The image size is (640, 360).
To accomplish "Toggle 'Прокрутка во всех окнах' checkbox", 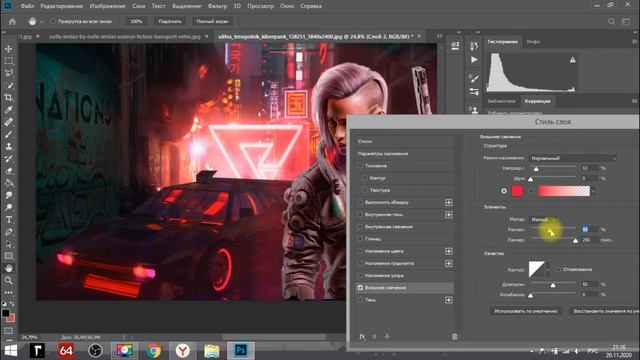I will tap(53, 21).
